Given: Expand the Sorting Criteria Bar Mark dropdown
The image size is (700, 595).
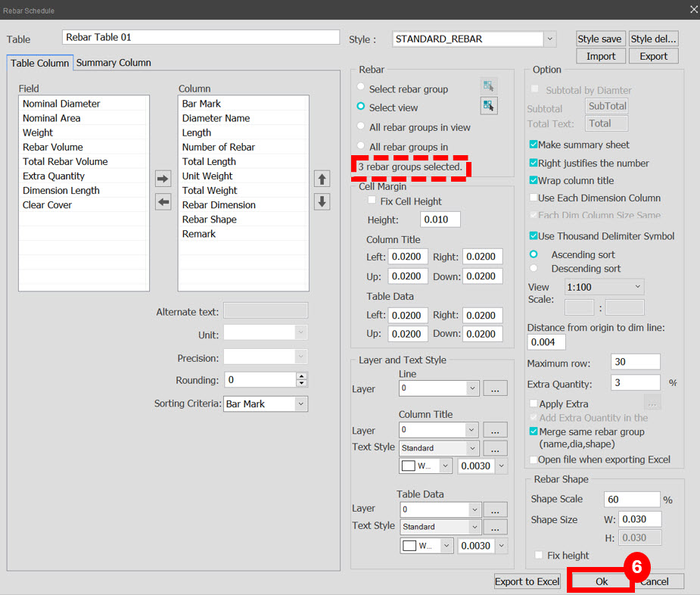Looking at the screenshot, I should [x=301, y=403].
